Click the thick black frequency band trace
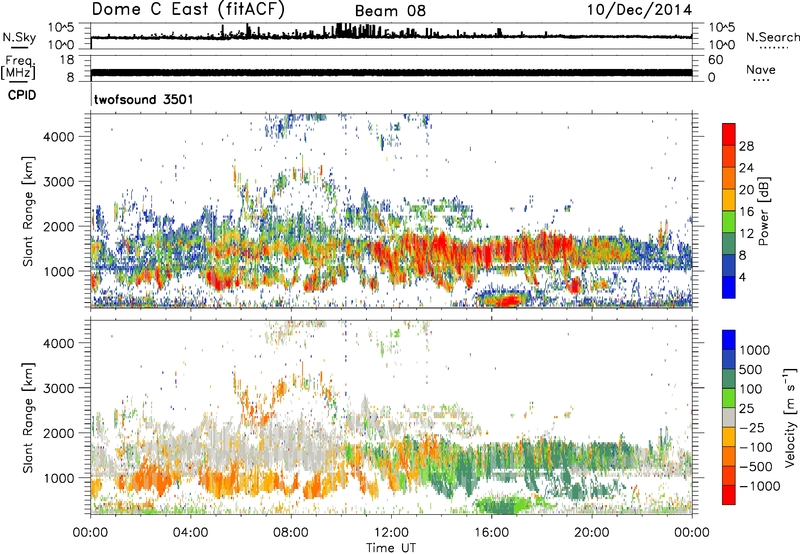The width and height of the screenshot is (800, 554). tap(391, 72)
